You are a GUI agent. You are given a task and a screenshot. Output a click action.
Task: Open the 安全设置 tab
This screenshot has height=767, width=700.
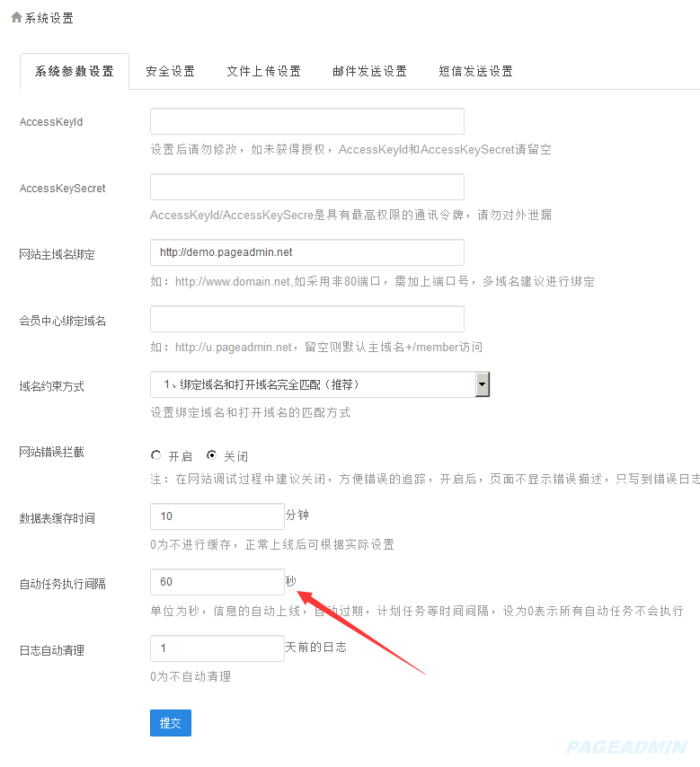(170, 72)
